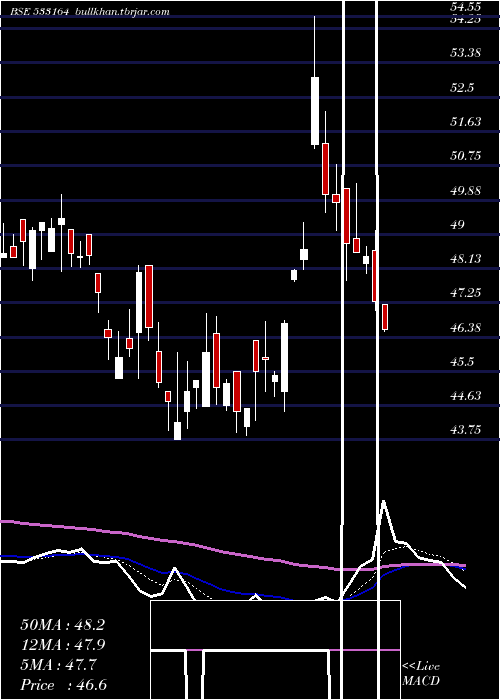This screenshot has width=500, height=700.
Task: Select the 54.55 price axis label
Action: tap(466, 7)
